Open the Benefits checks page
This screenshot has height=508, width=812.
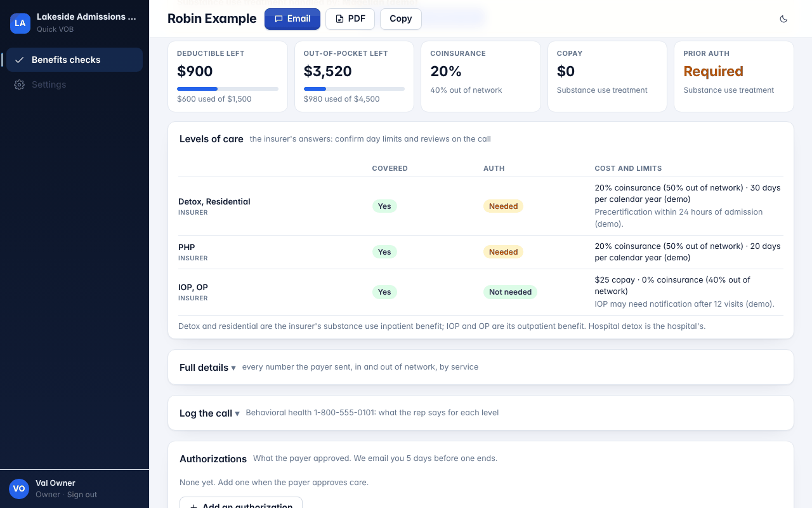pos(74,60)
